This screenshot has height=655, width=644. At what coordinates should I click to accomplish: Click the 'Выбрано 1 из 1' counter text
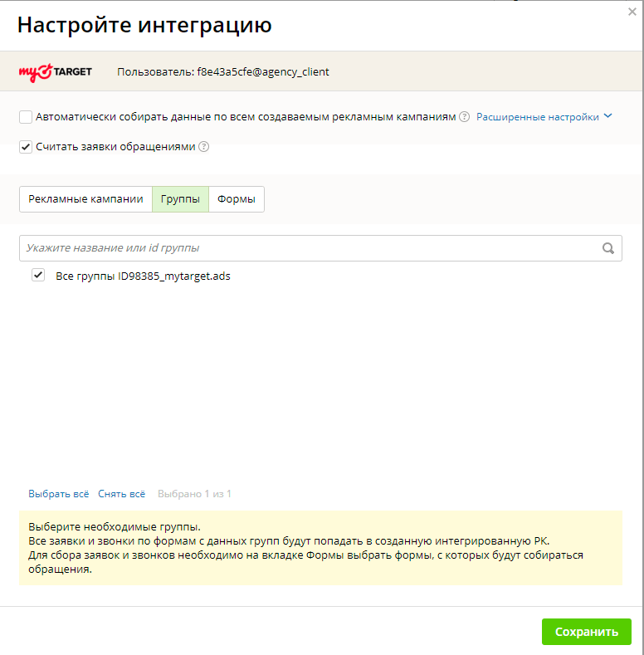pyautogui.click(x=194, y=494)
